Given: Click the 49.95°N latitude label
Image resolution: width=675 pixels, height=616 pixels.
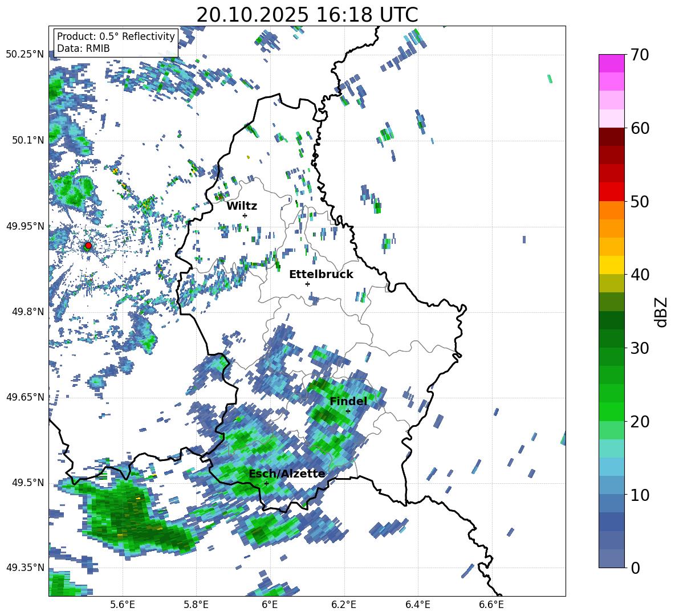Looking at the screenshot, I should [x=25, y=226].
